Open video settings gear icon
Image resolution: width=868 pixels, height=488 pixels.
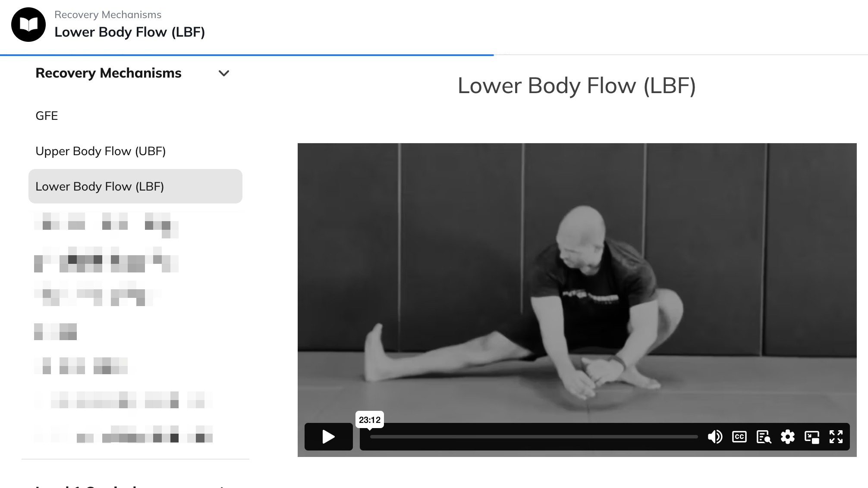pyautogui.click(x=788, y=437)
